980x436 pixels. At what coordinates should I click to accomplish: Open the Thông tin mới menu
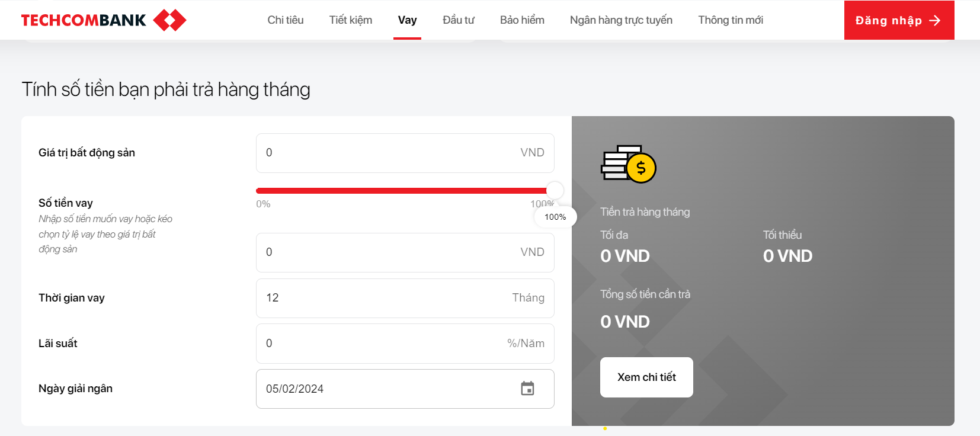click(731, 20)
